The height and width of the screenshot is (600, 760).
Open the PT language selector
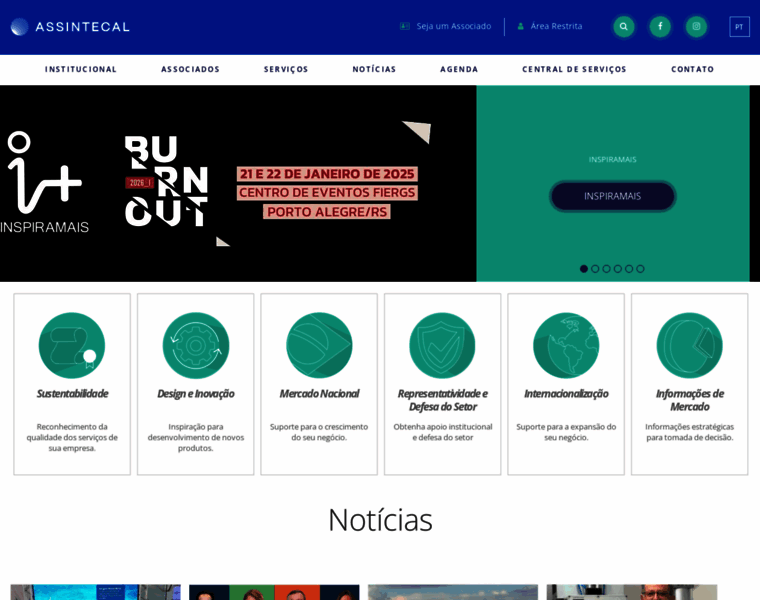(x=739, y=27)
